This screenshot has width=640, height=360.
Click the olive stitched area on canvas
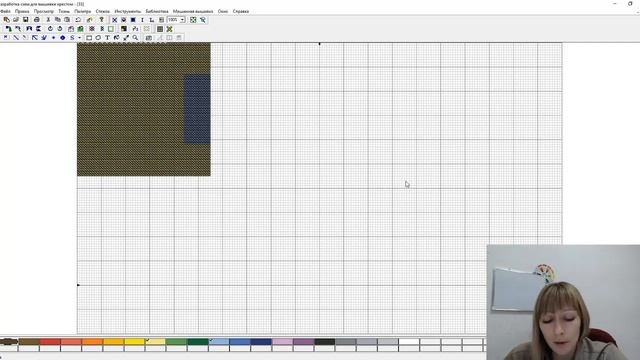[x=131, y=109]
